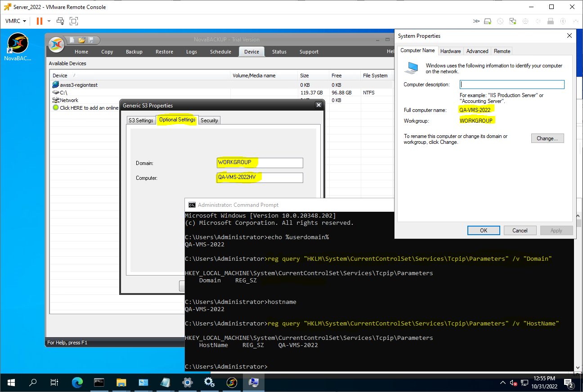Click the Volume/Media name column header
Screen dimensions: 583x392
(x=265, y=76)
